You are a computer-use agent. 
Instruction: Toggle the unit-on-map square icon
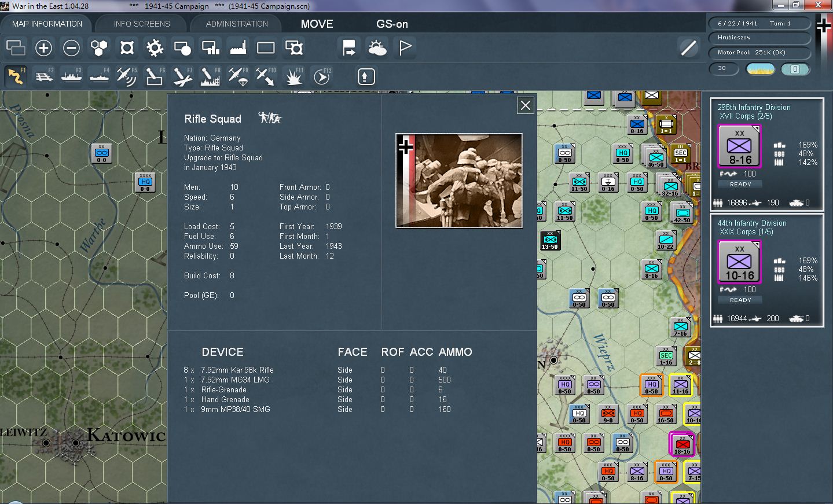266,48
